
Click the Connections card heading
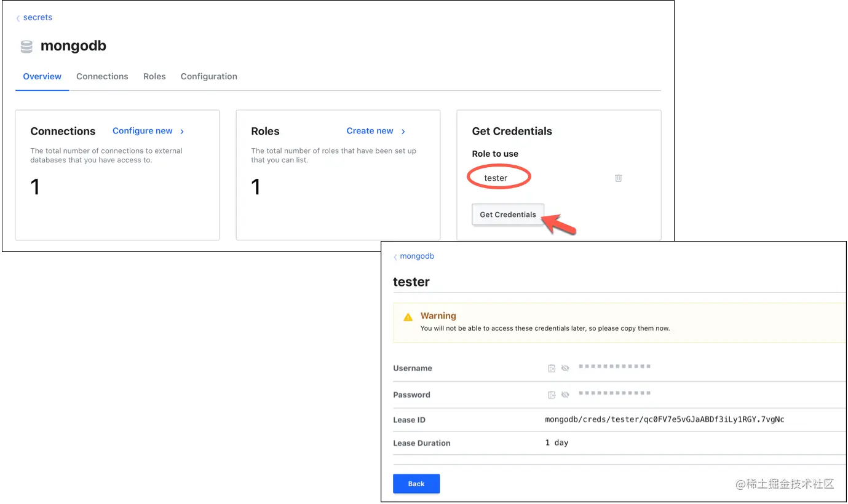pyautogui.click(x=63, y=132)
